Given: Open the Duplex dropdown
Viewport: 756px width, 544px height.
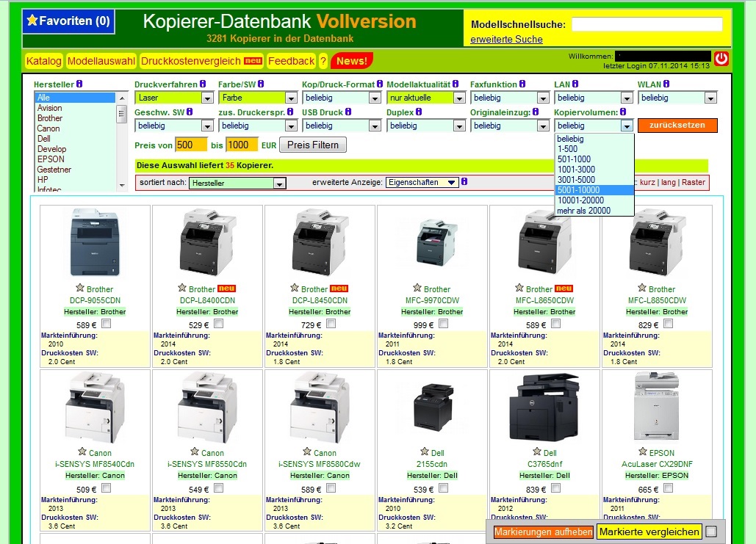Looking at the screenshot, I should [426, 126].
